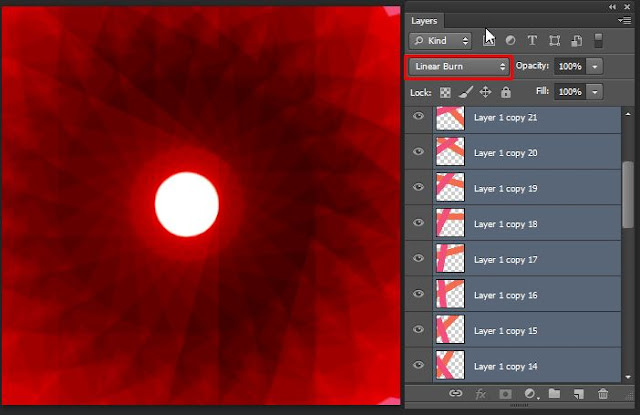
Task: Toggle layer filtering switch on or off
Action: [x=598, y=40]
